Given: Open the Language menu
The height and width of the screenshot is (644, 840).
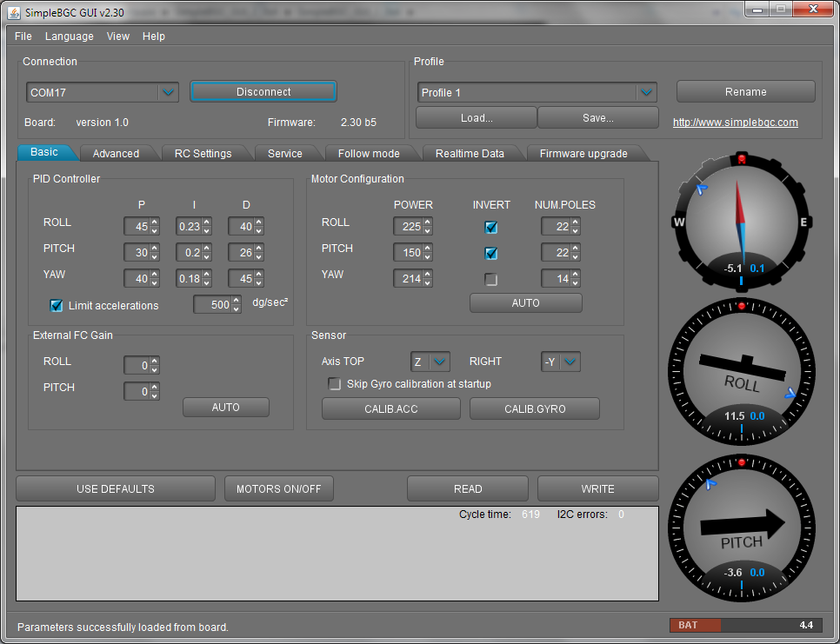Looking at the screenshot, I should click(69, 37).
